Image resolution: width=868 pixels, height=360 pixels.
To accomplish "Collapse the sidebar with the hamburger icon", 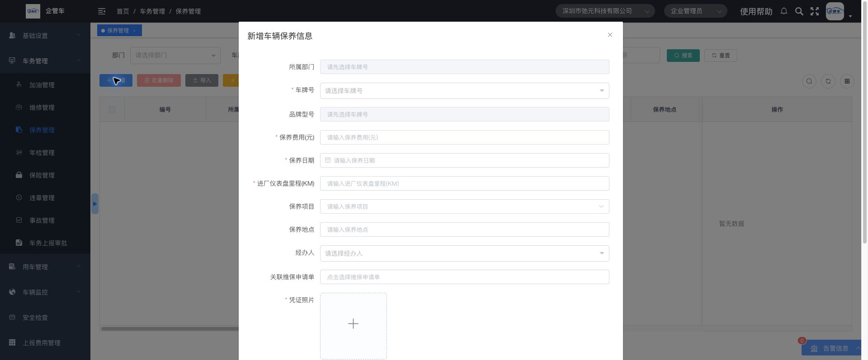I will click(x=102, y=11).
